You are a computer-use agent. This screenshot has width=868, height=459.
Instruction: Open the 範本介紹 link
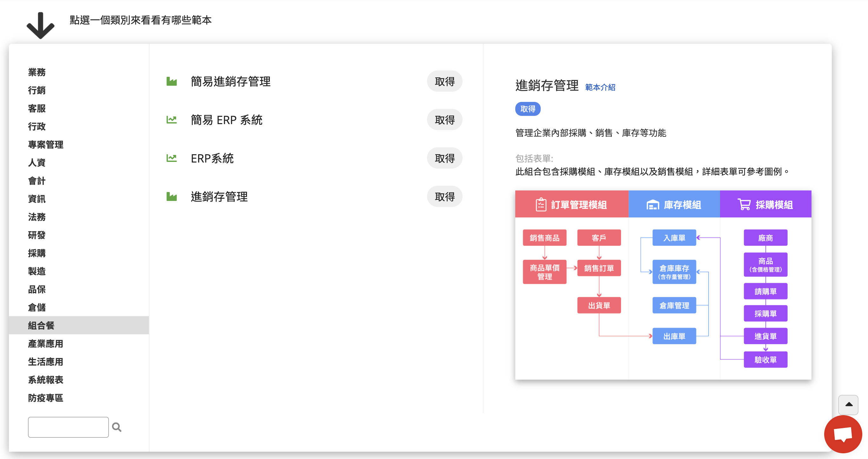point(600,87)
